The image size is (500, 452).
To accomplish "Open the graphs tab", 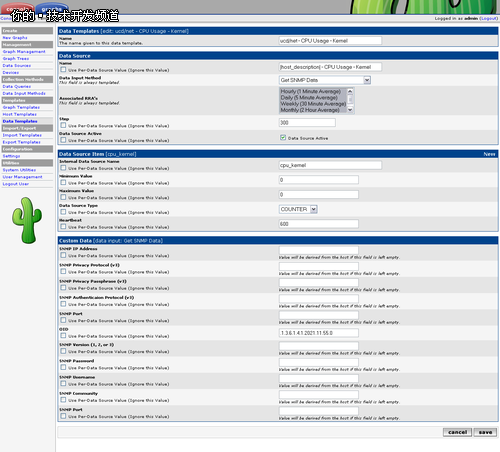I will pos(52,8).
